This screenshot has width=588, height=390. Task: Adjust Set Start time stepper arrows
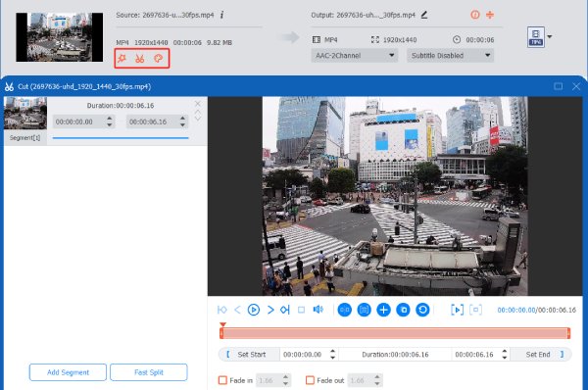[332, 355]
